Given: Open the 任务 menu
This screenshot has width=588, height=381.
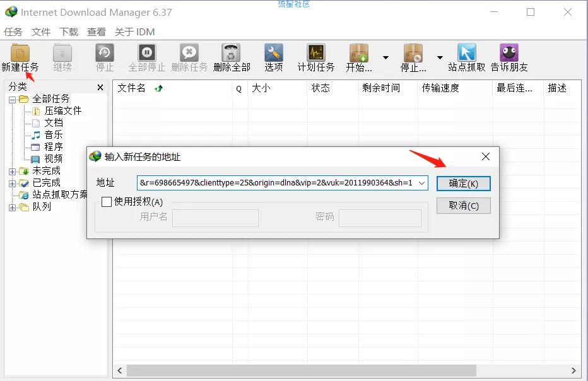Looking at the screenshot, I should 13,32.
